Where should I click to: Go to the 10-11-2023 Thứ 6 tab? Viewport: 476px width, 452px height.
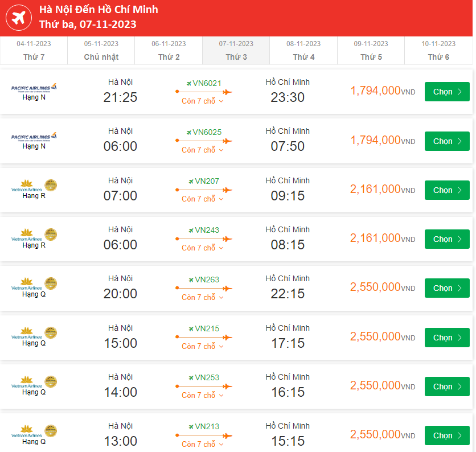click(x=438, y=50)
